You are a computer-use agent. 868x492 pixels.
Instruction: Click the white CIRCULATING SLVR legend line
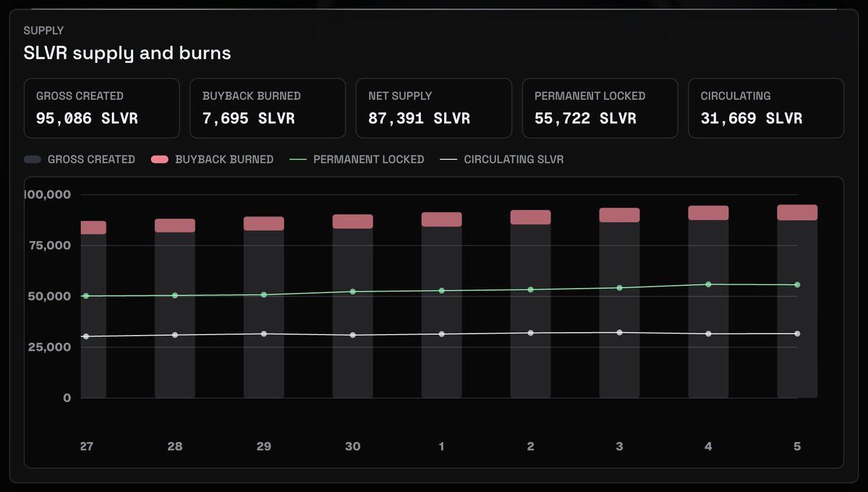coord(448,159)
